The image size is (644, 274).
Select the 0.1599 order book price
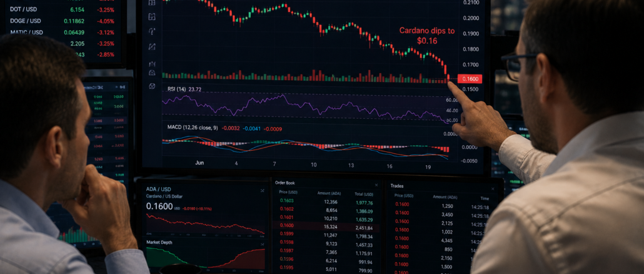[287, 233]
